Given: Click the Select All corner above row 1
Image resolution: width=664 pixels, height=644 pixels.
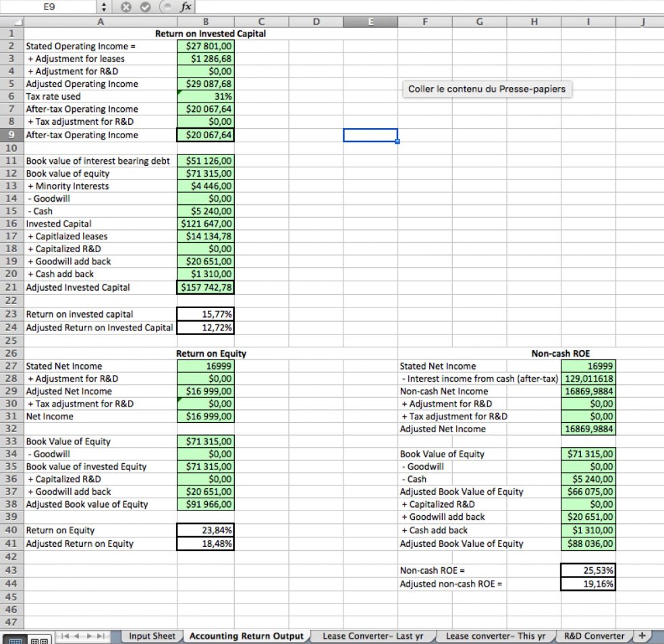Looking at the screenshot, I should tap(11, 21).
